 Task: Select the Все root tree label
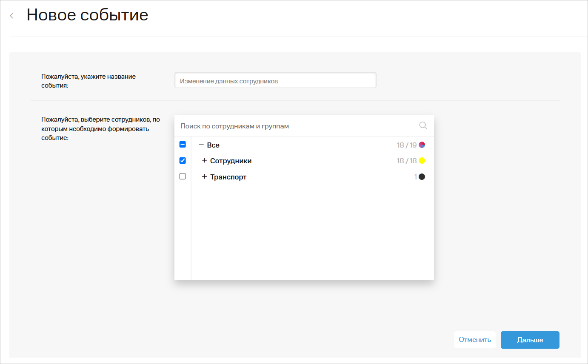[x=213, y=145]
